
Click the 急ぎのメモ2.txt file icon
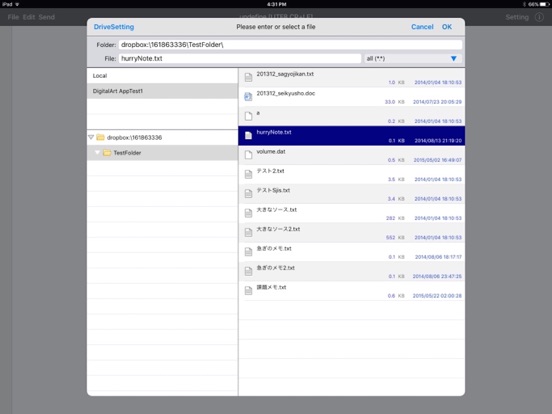point(248,271)
